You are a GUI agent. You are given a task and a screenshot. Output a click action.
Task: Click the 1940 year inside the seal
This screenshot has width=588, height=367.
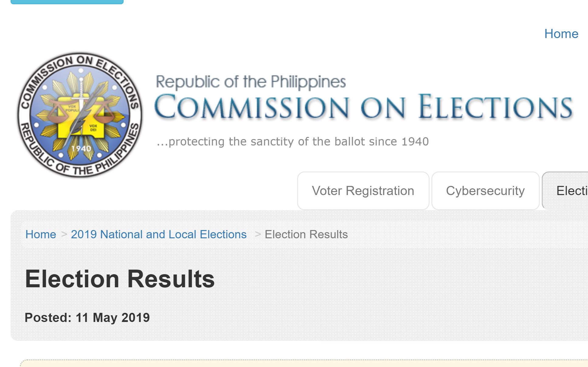[x=81, y=149]
